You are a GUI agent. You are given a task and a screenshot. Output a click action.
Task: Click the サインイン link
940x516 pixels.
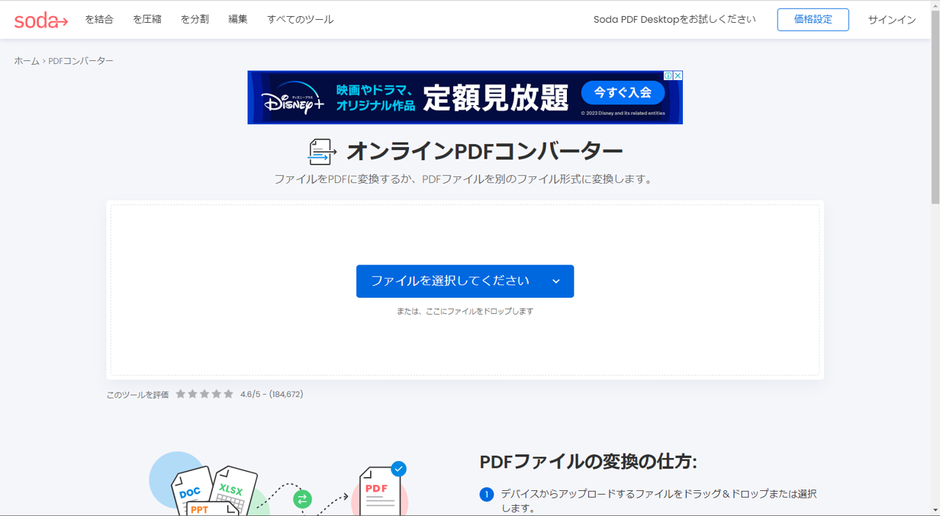[891, 20]
